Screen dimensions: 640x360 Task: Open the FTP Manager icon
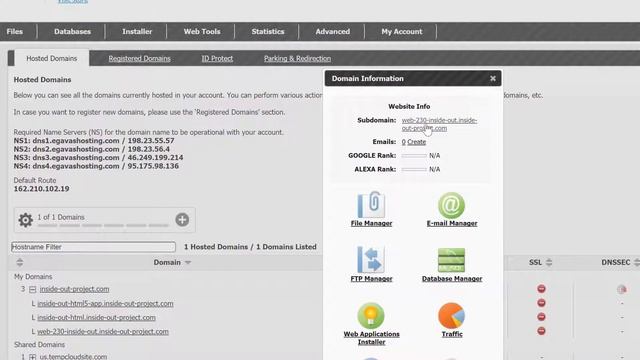click(x=371, y=259)
